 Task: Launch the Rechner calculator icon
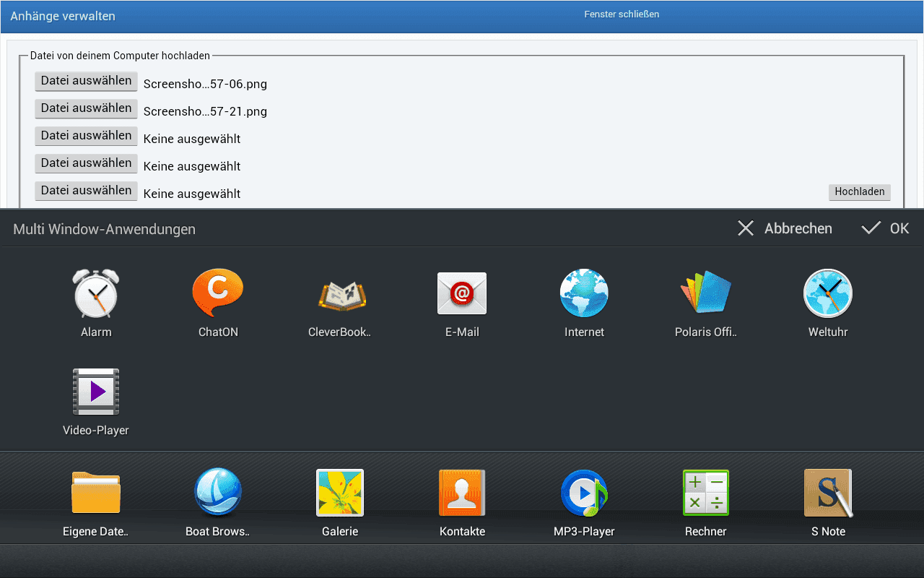(x=706, y=493)
